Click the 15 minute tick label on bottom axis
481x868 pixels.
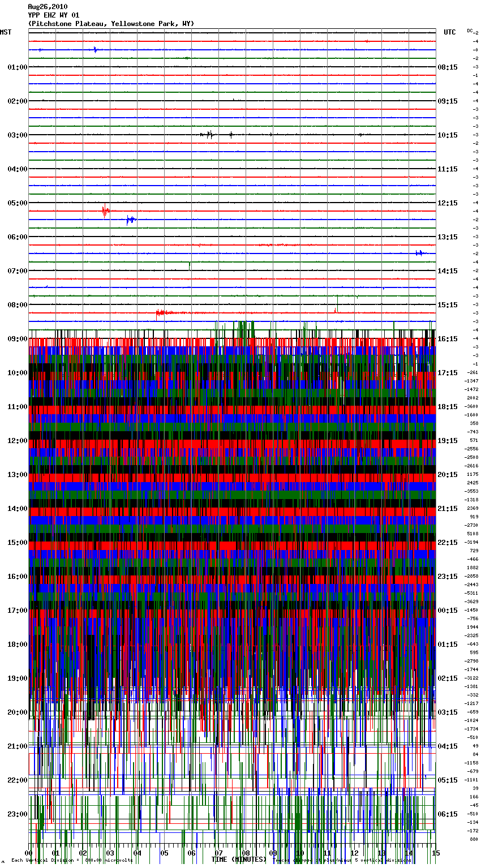tap(435, 853)
